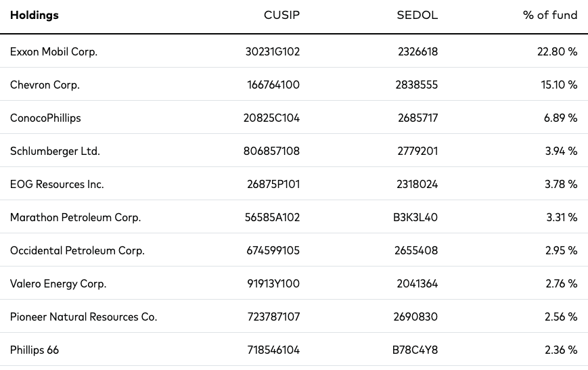Click Phillips 66 SEDOL B78C4Y8

point(415,350)
